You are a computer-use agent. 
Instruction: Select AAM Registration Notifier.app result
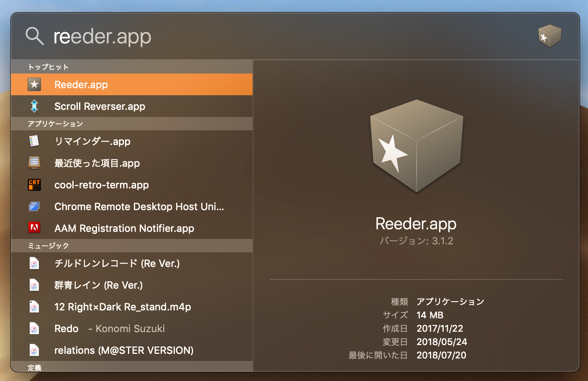click(132, 228)
